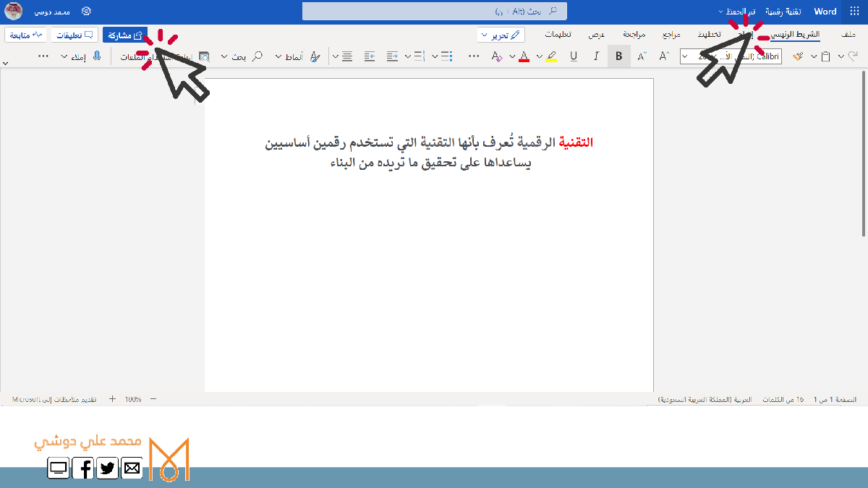Image resolution: width=868 pixels, height=488 pixels.
Task: Click the Dictate microphone icon
Action: tap(97, 56)
